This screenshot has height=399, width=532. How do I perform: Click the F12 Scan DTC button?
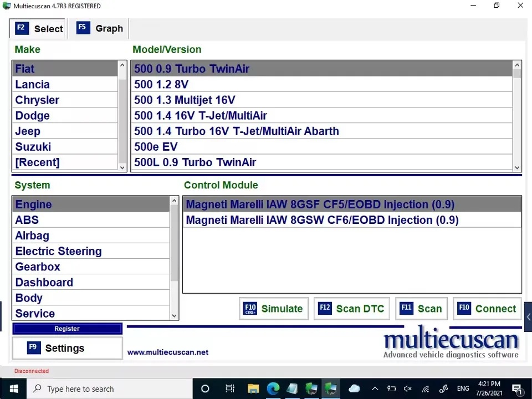351,309
